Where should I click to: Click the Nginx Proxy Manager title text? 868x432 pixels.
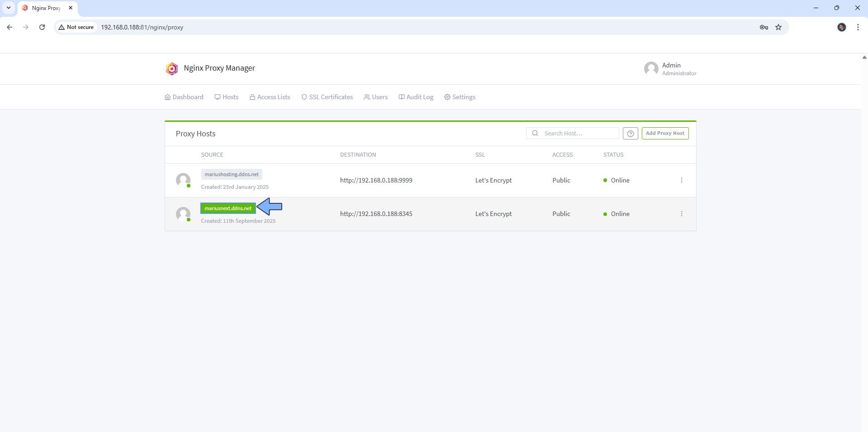click(219, 68)
